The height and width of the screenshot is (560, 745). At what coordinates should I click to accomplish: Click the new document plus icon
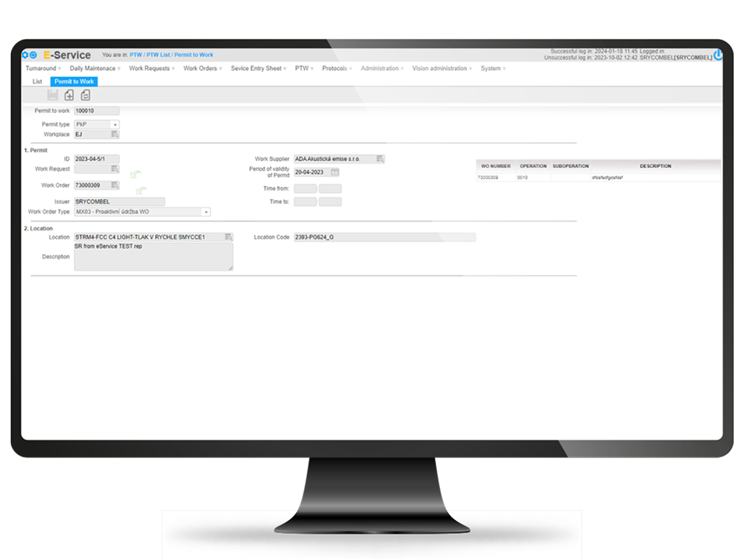pyautogui.click(x=69, y=95)
